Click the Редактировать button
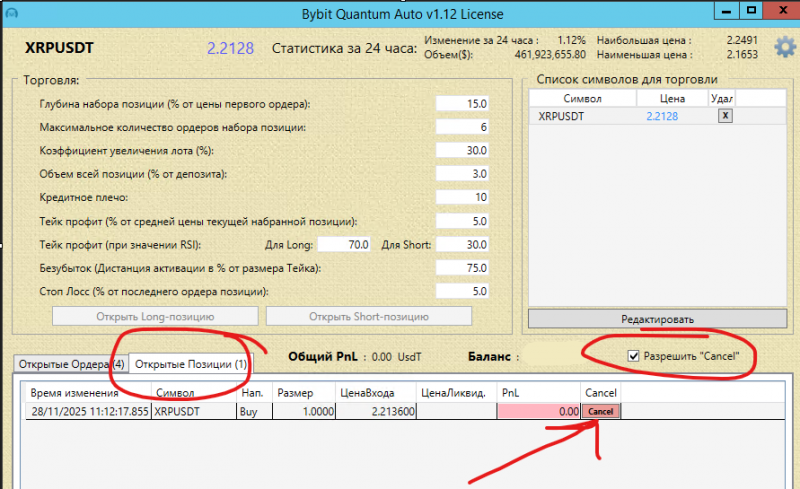Image resolution: width=800 pixels, height=489 pixels. click(x=657, y=319)
